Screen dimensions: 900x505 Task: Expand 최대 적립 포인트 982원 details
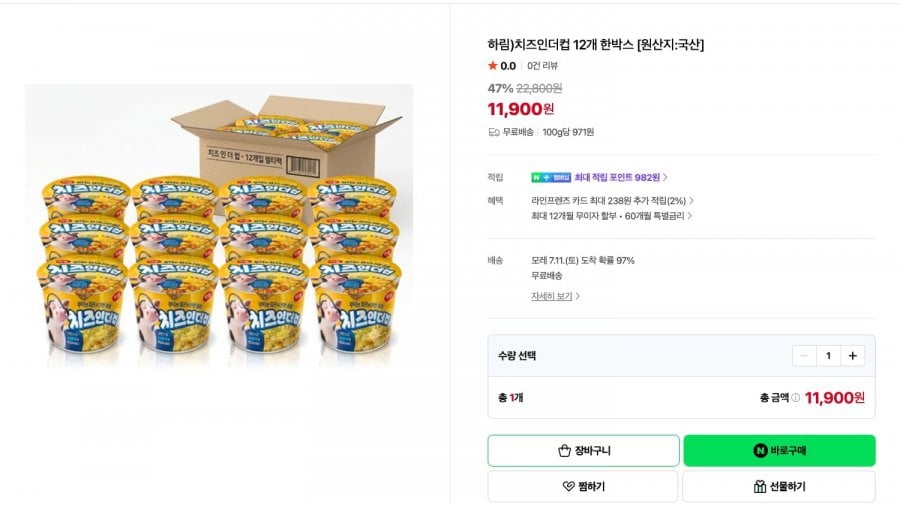pyautogui.click(x=621, y=177)
